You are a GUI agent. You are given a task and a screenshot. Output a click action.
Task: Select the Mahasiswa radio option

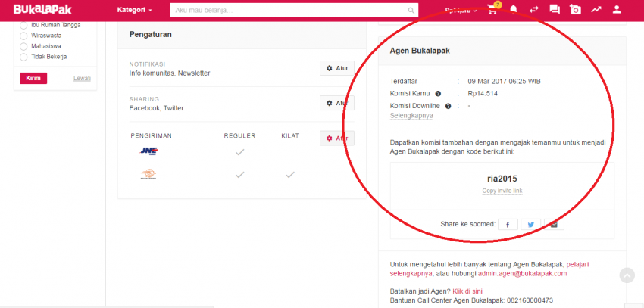click(23, 46)
